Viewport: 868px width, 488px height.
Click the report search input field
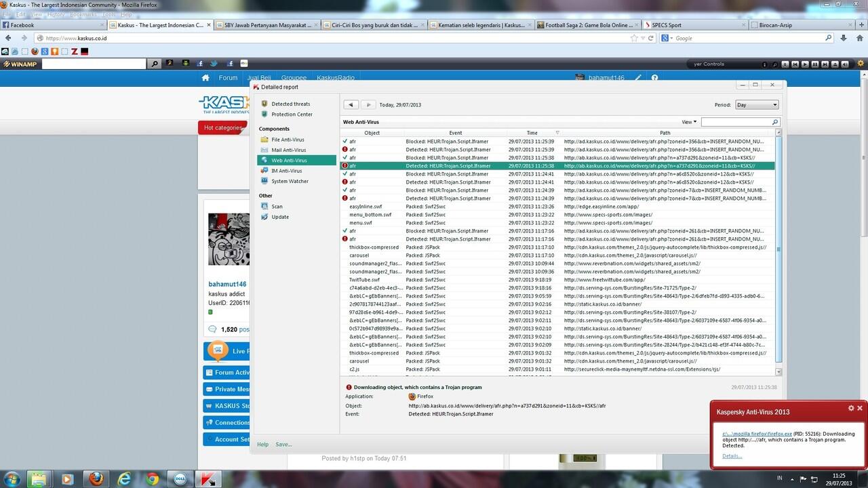click(x=736, y=122)
